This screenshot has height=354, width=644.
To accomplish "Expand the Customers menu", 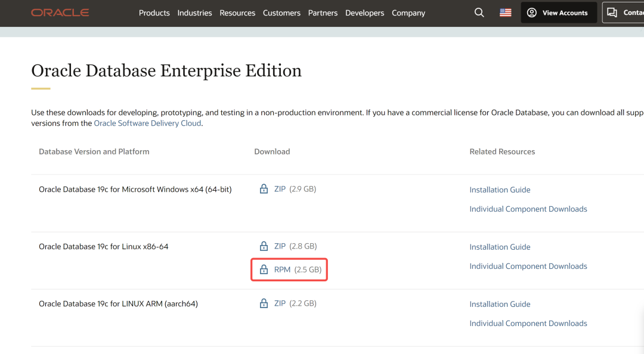I will point(281,13).
